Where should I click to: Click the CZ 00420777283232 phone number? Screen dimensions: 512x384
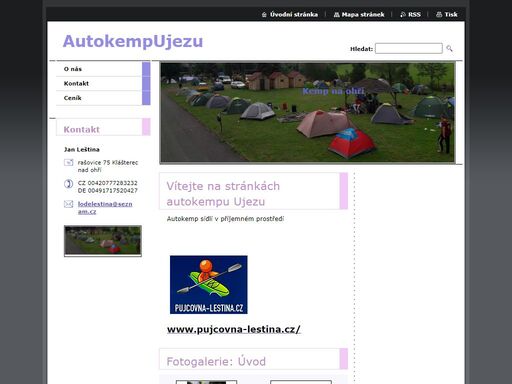point(107,183)
